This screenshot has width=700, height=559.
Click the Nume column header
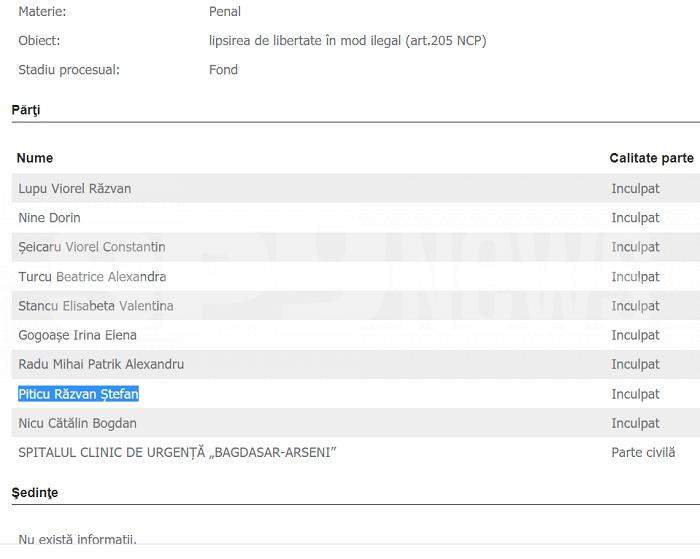[x=35, y=158]
